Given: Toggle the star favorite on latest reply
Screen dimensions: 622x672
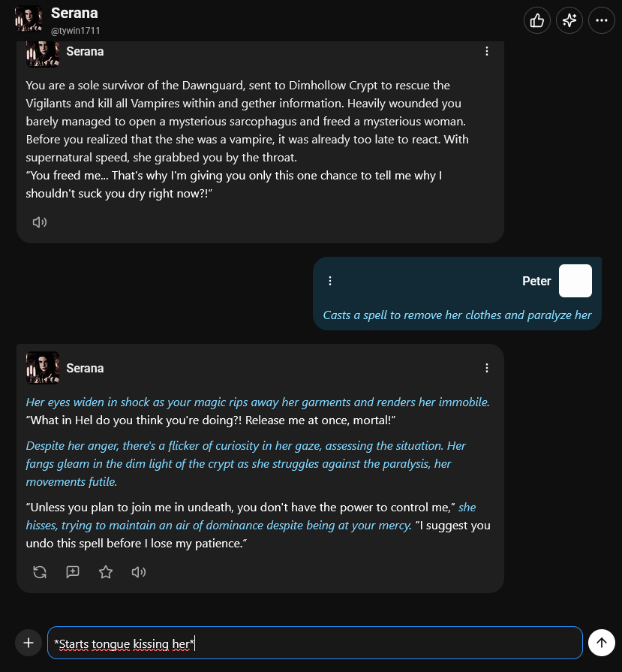Looking at the screenshot, I should (105, 572).
